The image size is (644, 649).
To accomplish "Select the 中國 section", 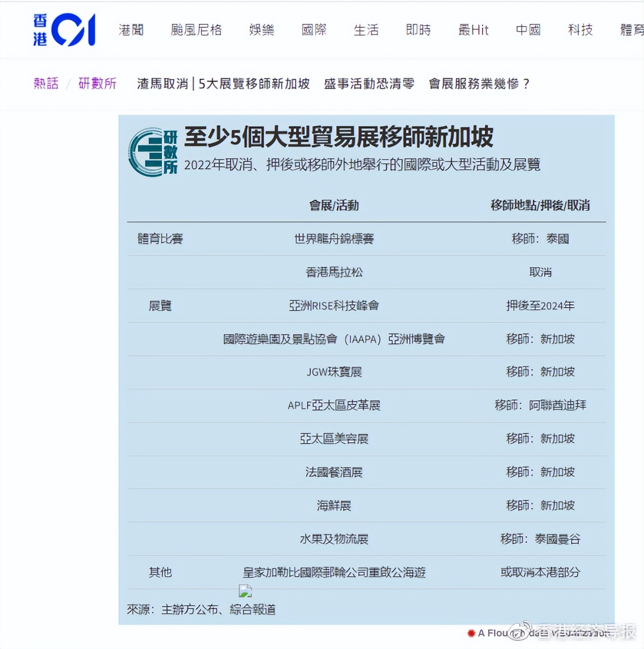I will [528, 30].
